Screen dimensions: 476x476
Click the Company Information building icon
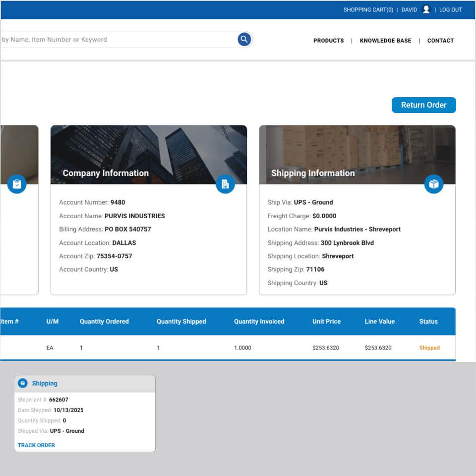225,184
